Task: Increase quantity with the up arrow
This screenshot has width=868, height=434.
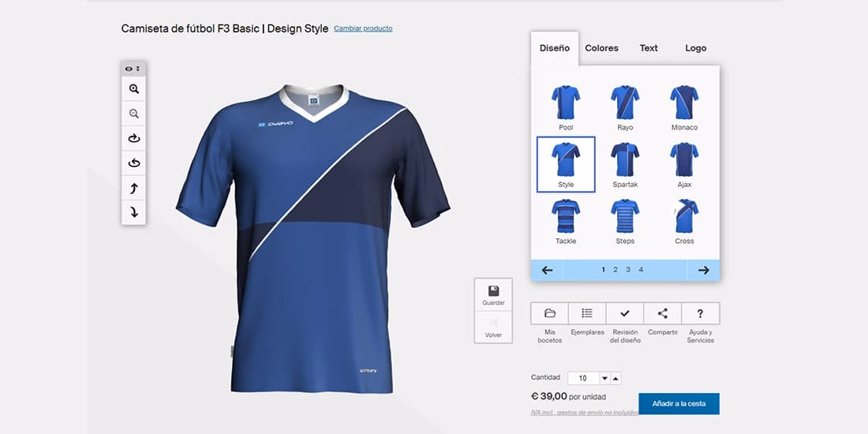Action: click(x=616, y=379)
